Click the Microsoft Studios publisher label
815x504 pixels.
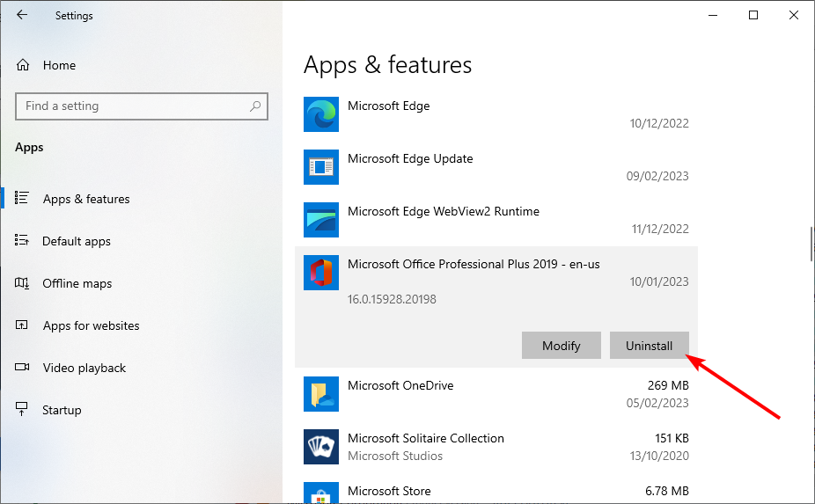click(395, 456)
